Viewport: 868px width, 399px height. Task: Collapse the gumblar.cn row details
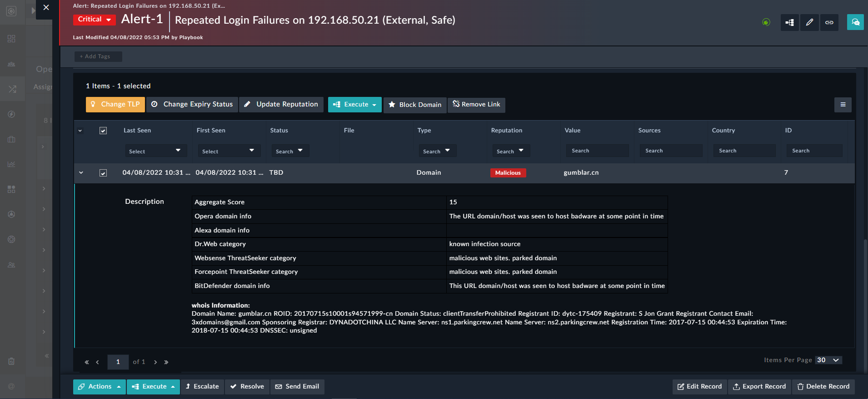[x=81, y=173]
